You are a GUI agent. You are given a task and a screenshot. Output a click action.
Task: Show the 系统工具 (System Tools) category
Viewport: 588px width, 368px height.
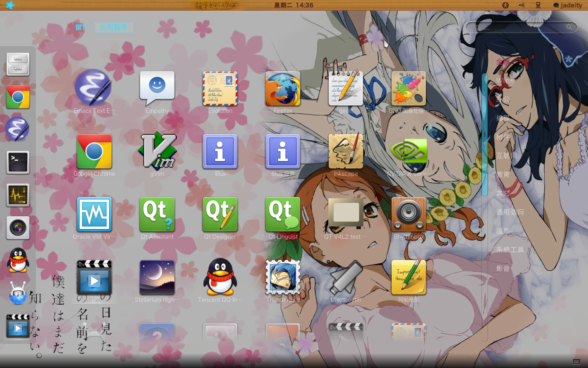point(510,250)
